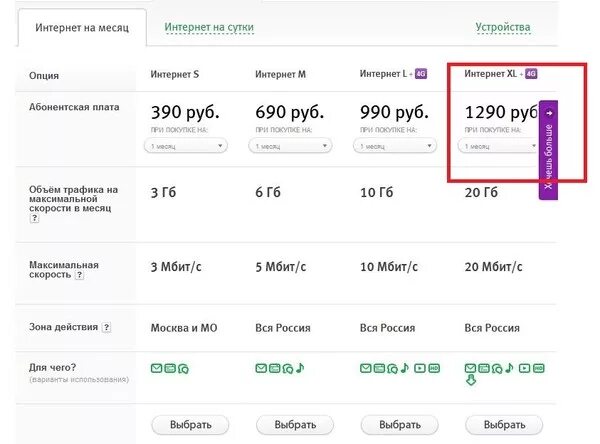Viewport: 600px width, 444px height.
Task: Click Выбрать for Интернет XL
Action: click(x=504, y=425)
